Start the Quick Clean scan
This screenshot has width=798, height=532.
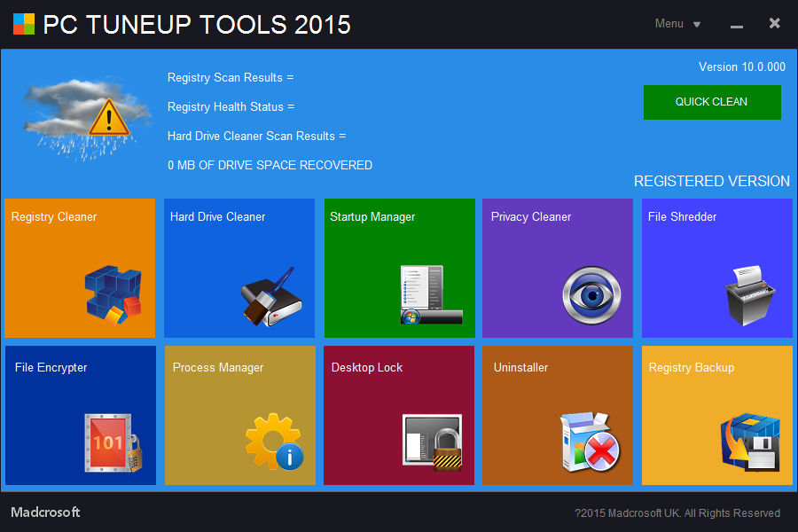tap(712, 102)
